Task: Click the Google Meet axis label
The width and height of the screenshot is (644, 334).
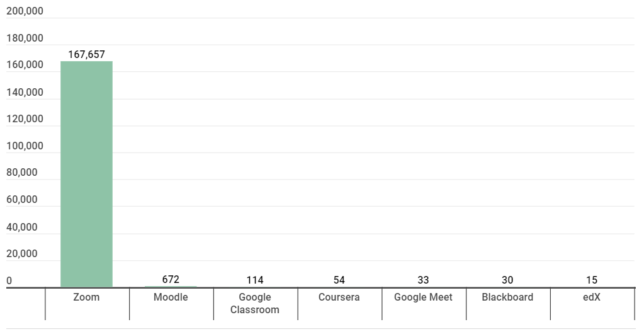Action: [424, 297]
